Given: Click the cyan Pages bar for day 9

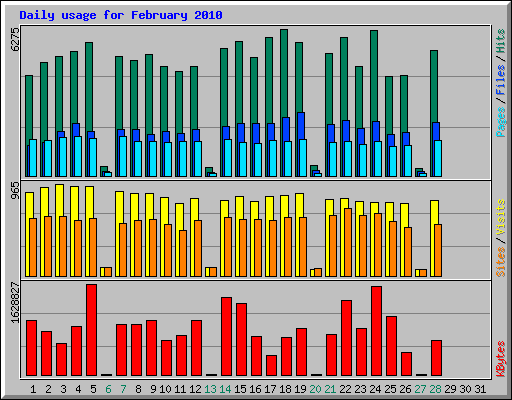Looking at the screenshot, I should click(x=153, y=159).
